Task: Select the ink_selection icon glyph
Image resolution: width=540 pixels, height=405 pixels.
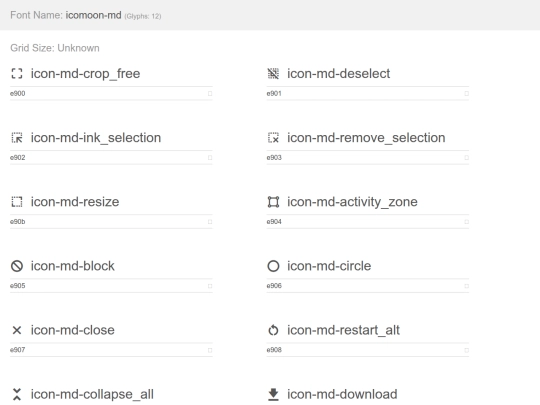Action: (x=17, y=137)
